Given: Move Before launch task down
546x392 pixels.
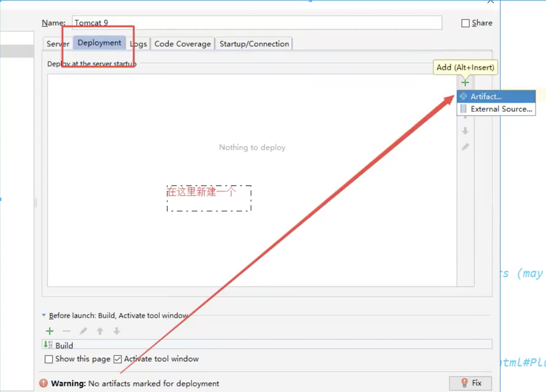Looking at the screenshot, I should pyautogui.click(x=116, y=331).
